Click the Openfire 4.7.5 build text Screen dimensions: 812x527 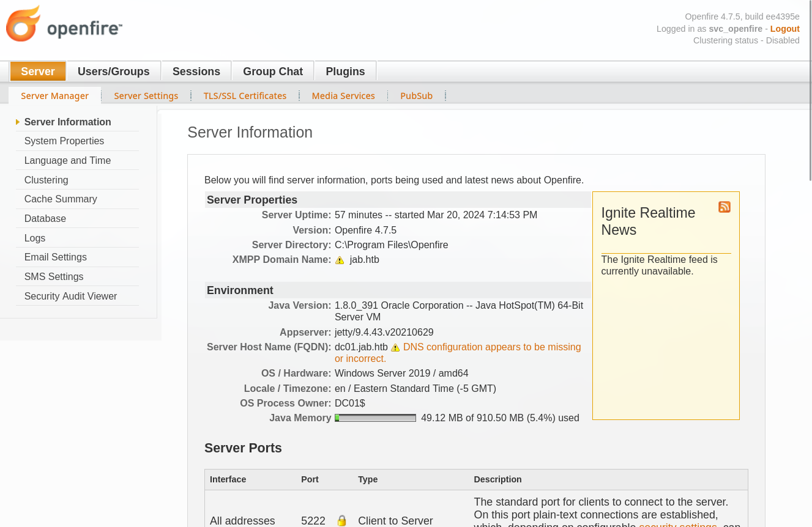tap(742, 17)
